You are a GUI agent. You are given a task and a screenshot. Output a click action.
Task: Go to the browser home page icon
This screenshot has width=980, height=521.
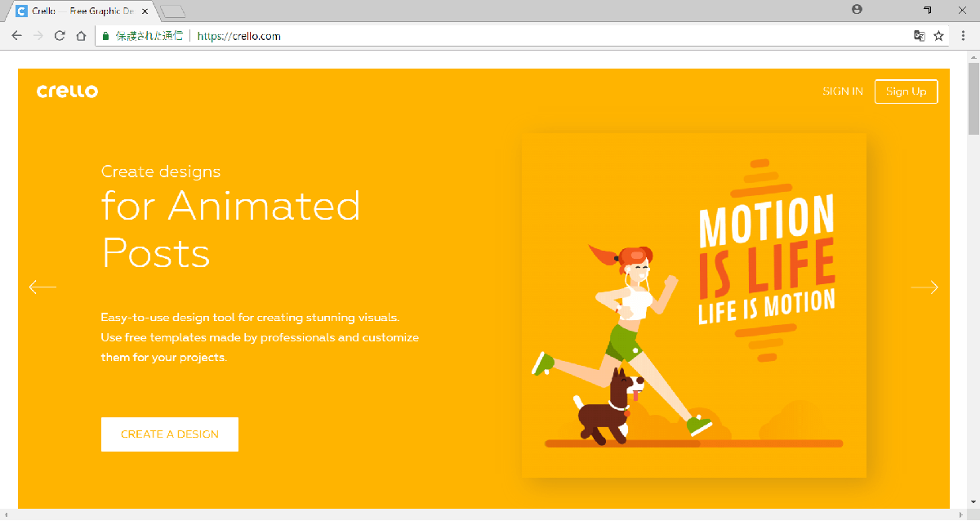tap(81, 36)
